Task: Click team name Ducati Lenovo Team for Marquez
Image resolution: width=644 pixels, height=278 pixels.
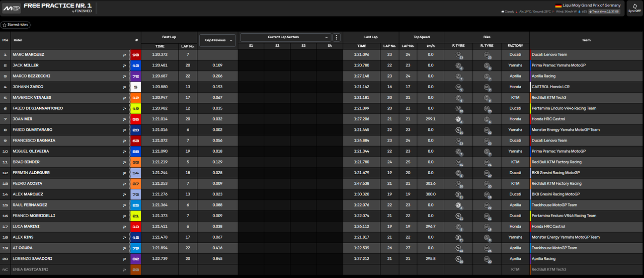Action: click(x=549, y=54)
